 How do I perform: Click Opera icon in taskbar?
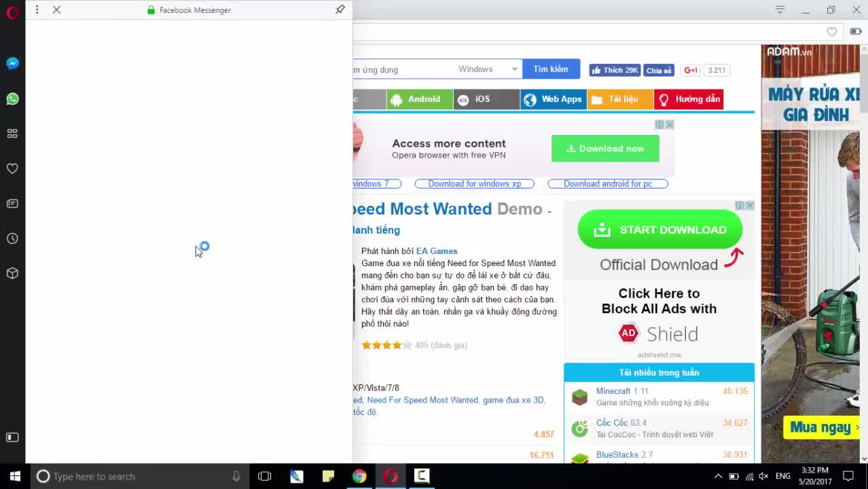pos(391,476)
